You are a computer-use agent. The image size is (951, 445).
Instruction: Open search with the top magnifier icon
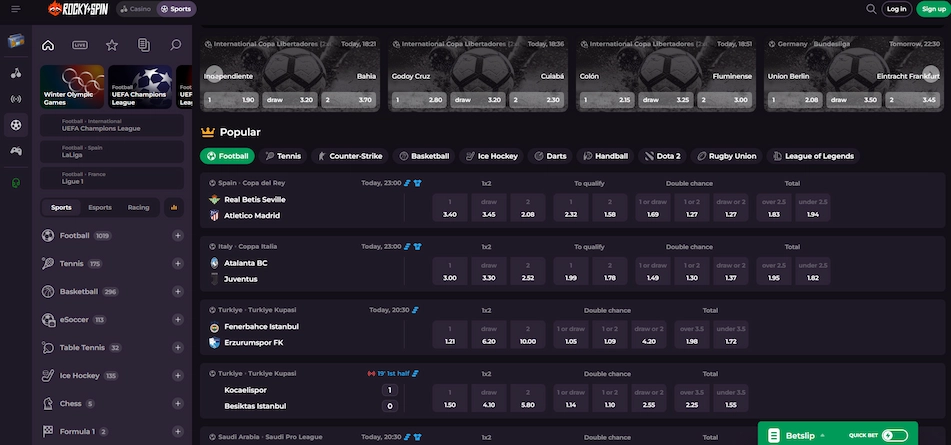(871, 9)
